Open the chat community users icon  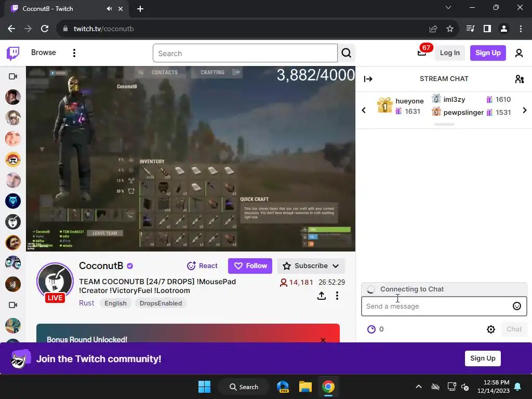[x=519, y=79]
